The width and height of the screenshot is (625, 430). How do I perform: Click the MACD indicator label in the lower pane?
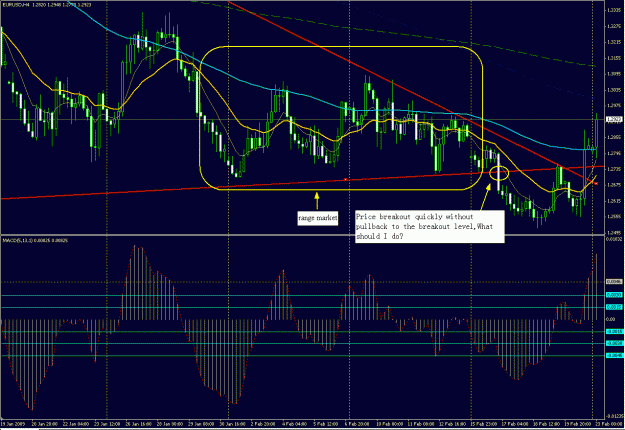pos(35,240)
